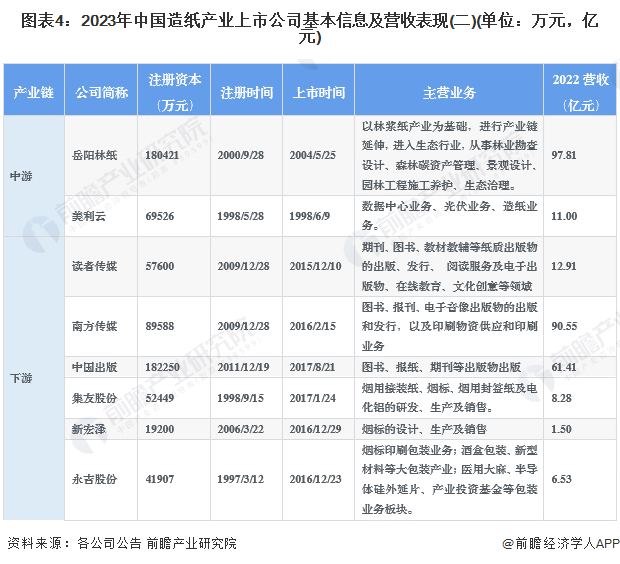
Task: Click company name 永吉股份
Action: pyautogui.click(x=95, y=479)
